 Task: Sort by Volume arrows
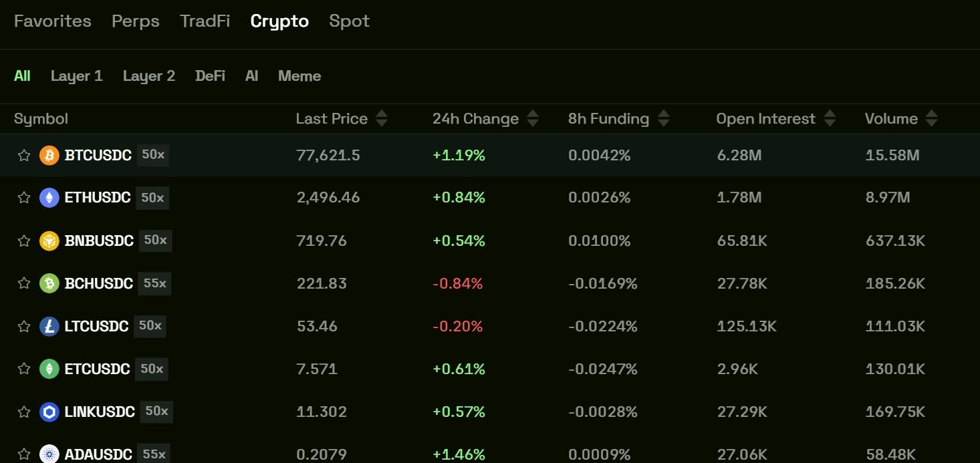coord(932,119)
